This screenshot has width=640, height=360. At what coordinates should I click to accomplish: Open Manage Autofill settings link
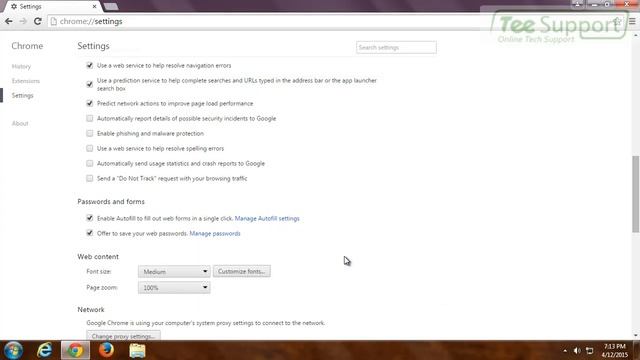[267, 218]
